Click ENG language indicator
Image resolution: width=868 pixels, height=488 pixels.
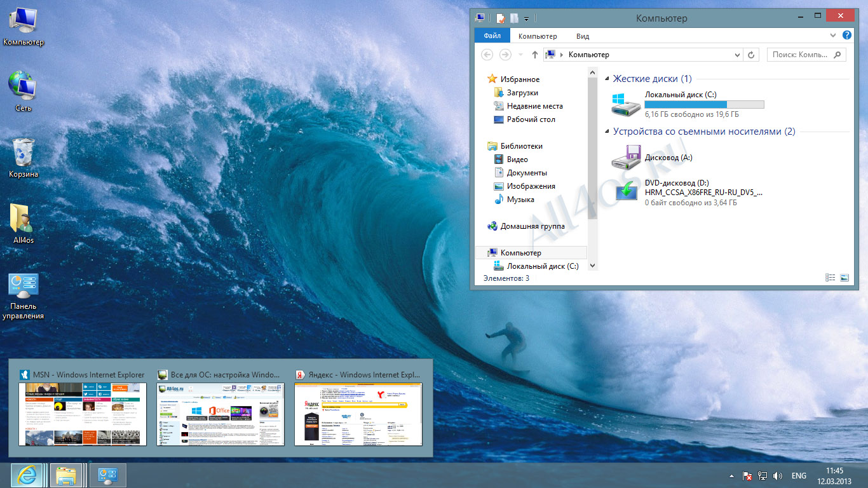pyautogui.click(x=799, y=476)
